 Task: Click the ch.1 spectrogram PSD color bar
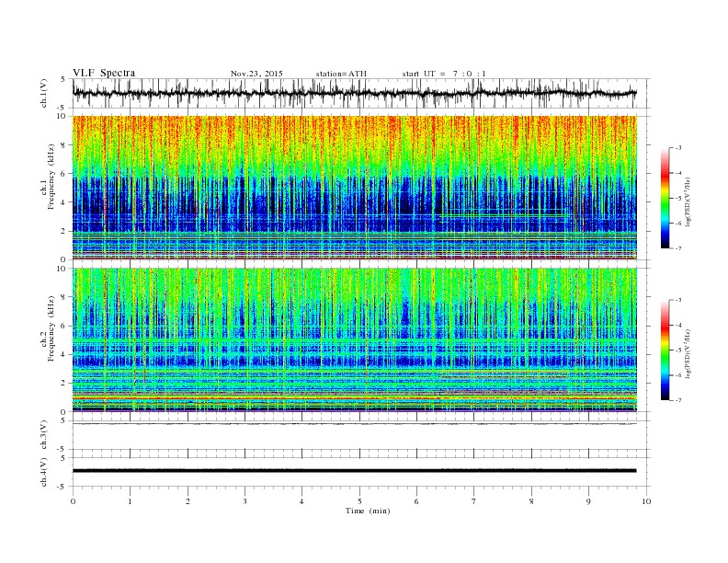tap(665, 198)
